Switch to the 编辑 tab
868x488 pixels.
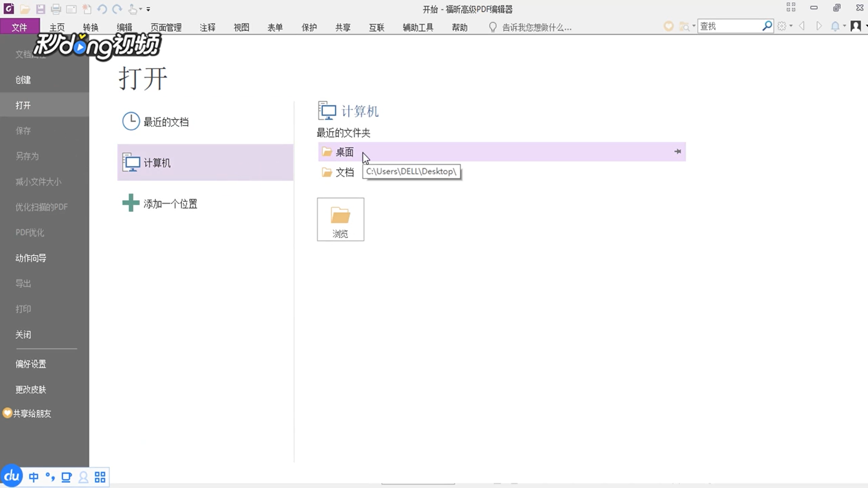(x=124, y=27)
